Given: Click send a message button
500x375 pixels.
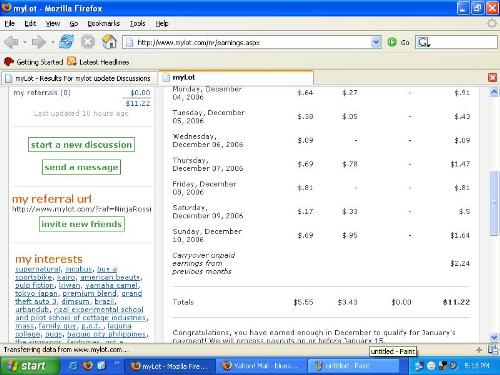Looking at the screenshot, I should pyautogui.click(x=81, y=167).
